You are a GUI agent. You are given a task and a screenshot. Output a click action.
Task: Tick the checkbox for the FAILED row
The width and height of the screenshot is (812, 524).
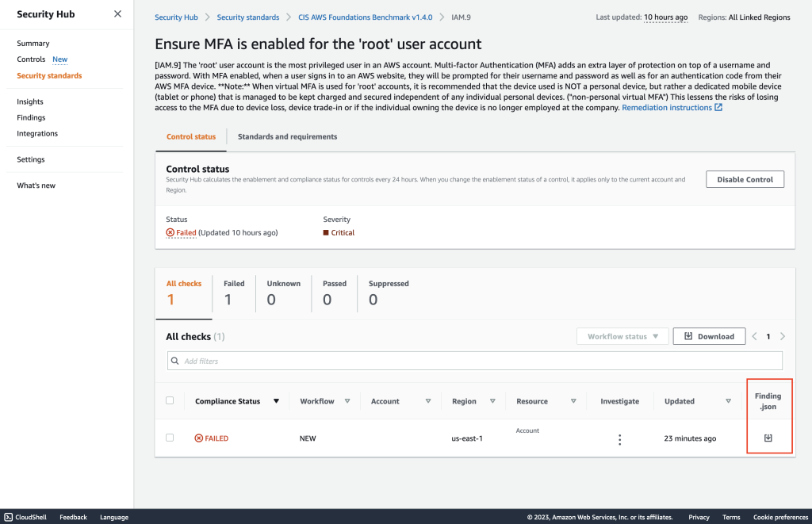(x=170, y=438)
